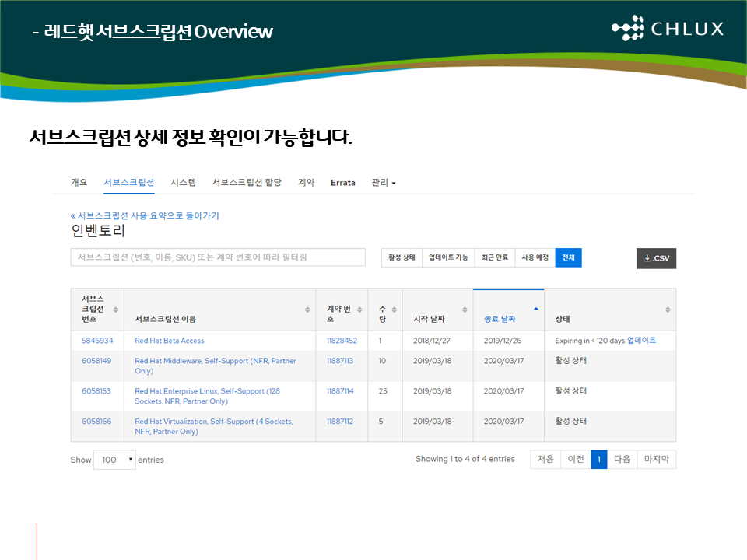This screenshot has width=747, height=560.
Task: Select the 전체 filter button
Action: click(x=568, y=257)
